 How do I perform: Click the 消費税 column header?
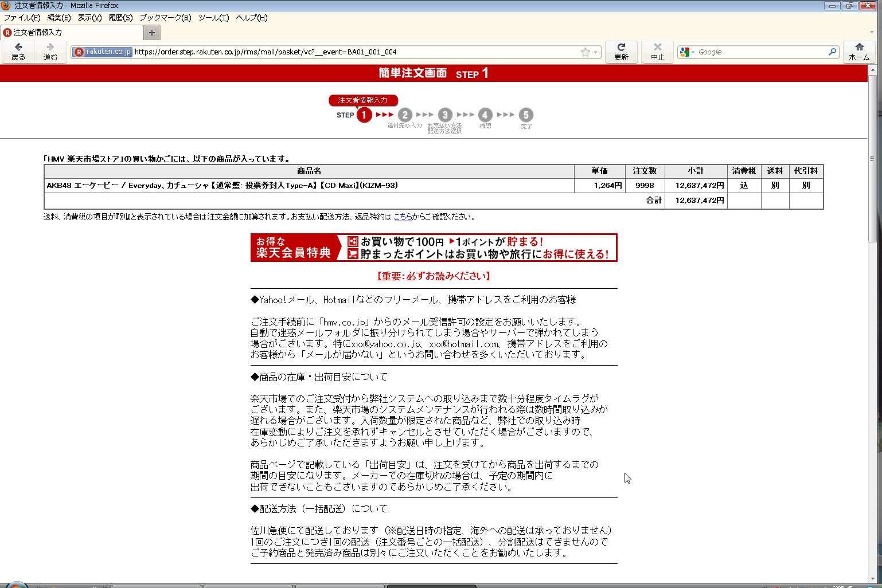pyautogui.click(x=744, y=171)
